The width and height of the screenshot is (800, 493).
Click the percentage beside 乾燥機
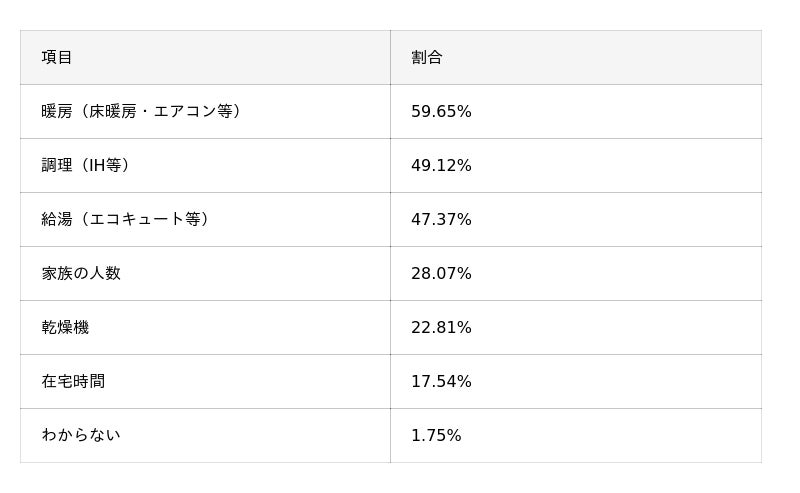tap(441, 327)
